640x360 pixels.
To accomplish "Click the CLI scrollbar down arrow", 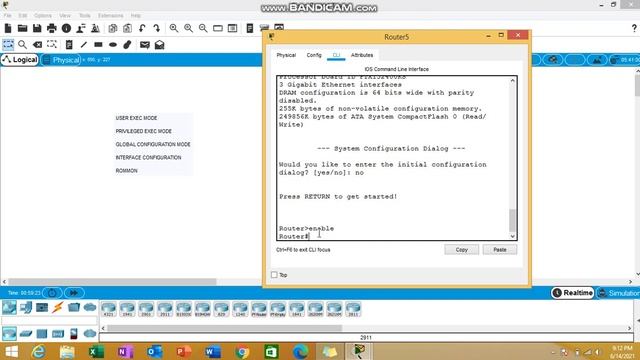I will pos(513,236).
